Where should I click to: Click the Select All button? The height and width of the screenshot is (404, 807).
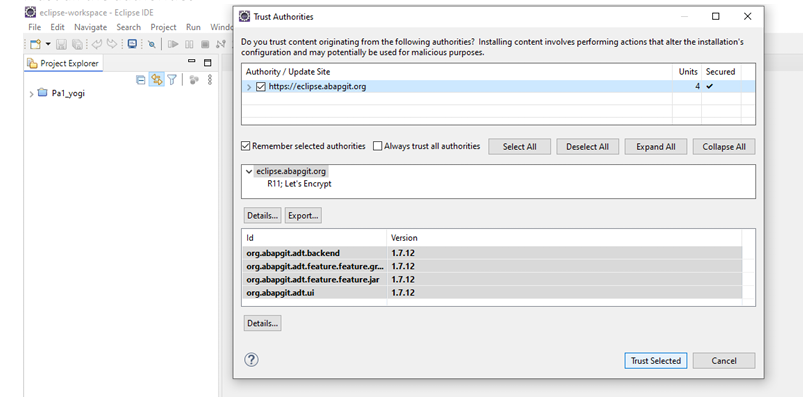519,147
